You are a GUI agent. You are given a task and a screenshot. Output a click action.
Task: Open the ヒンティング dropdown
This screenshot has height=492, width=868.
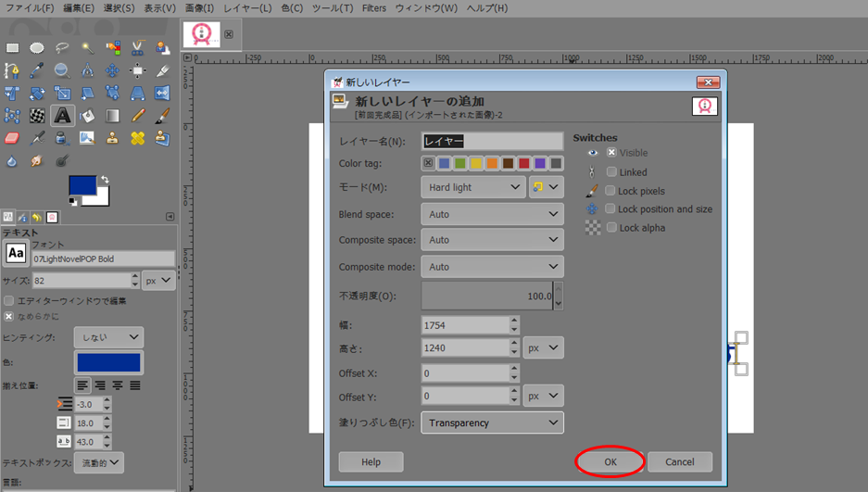tap(109, 337)
